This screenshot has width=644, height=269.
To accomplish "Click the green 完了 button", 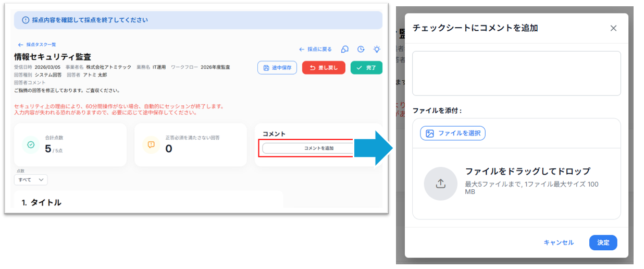I will 366,68.
